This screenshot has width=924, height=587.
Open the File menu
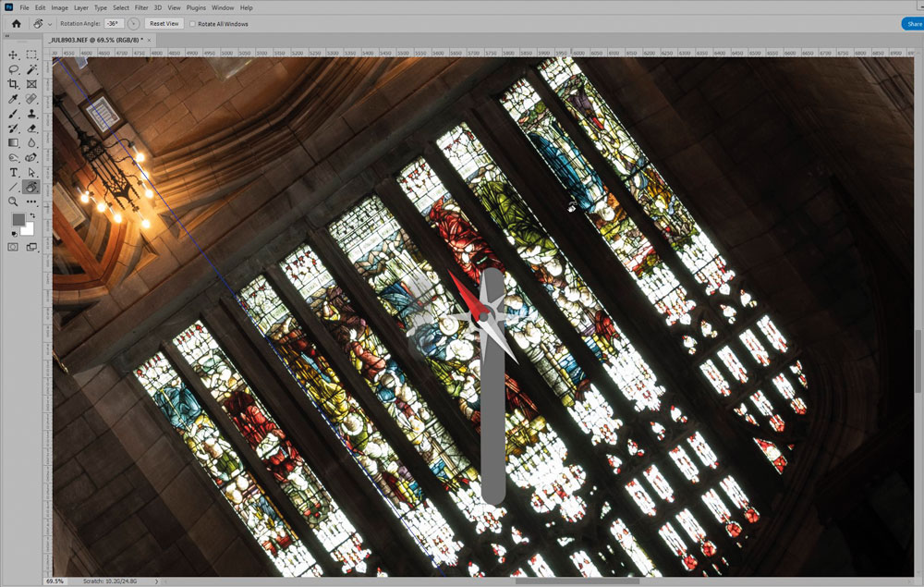24,7
